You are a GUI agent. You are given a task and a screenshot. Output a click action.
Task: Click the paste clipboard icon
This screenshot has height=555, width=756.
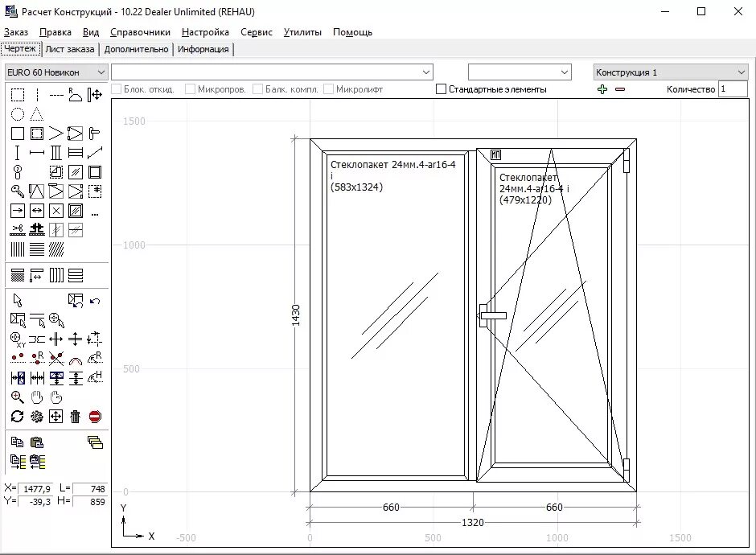coord(37,442)
